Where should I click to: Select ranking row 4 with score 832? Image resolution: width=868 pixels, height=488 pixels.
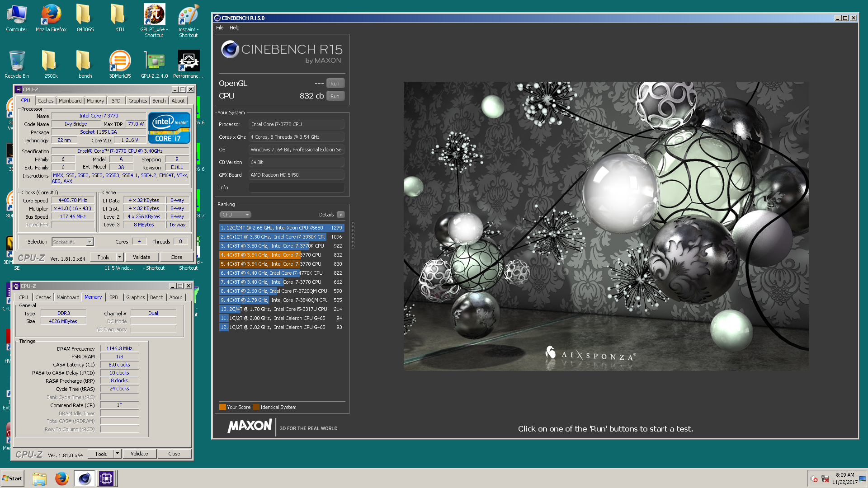click(282, 255)
